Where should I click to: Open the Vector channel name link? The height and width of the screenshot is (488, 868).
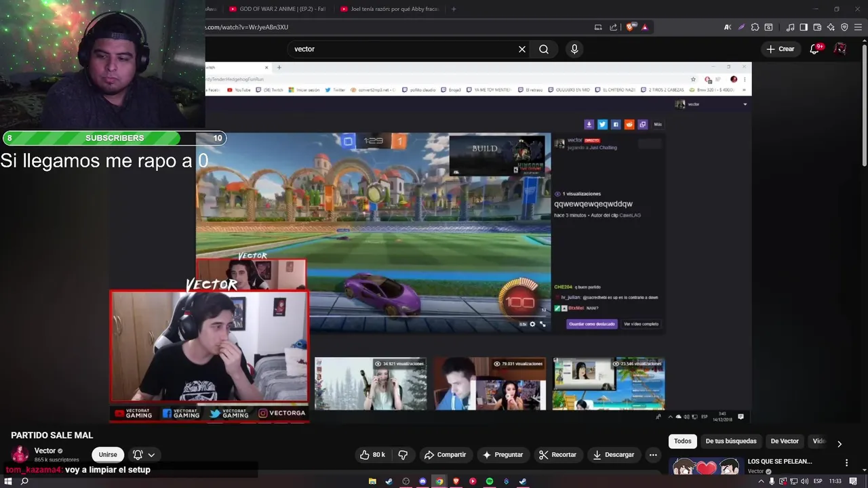(45, 451)
